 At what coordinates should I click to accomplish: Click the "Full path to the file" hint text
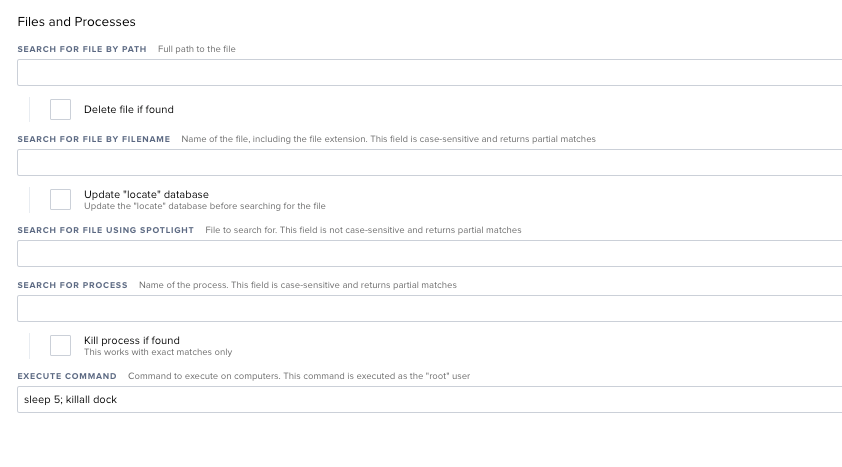coord(197,49)
